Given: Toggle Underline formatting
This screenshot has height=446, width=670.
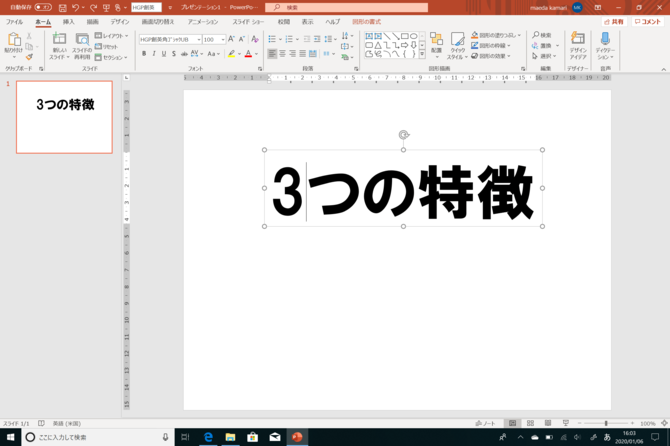Looking at the screenshot, I should tap(164, 54).
